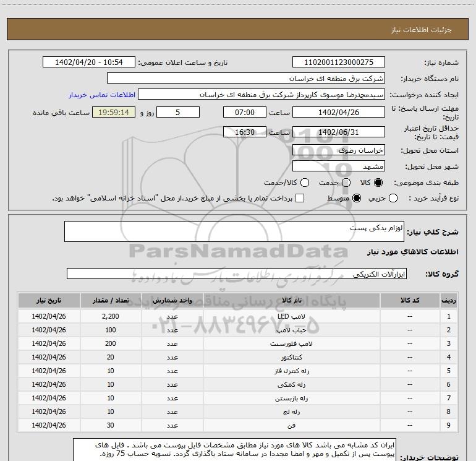Click the واحد شمارش column header

172,300
